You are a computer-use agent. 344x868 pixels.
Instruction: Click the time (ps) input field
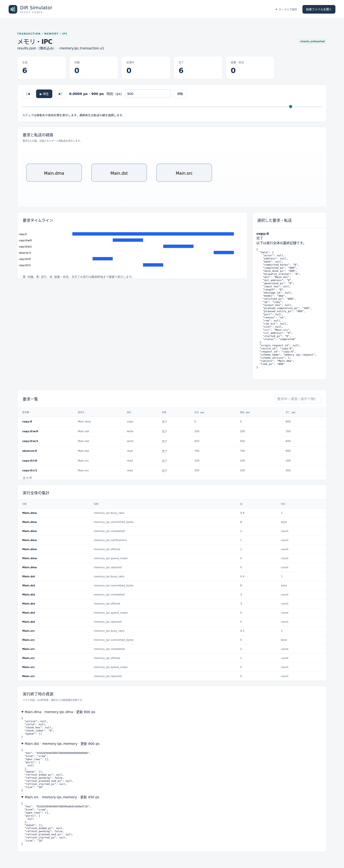[148, 94]
